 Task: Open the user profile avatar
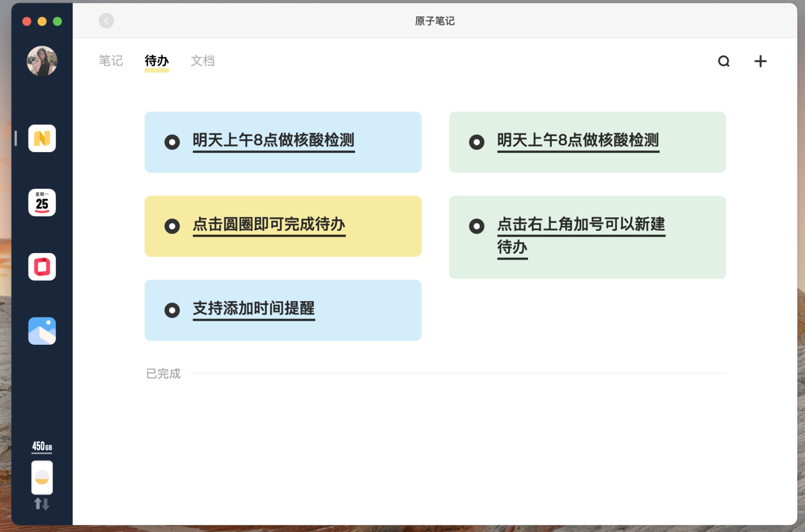42,61
